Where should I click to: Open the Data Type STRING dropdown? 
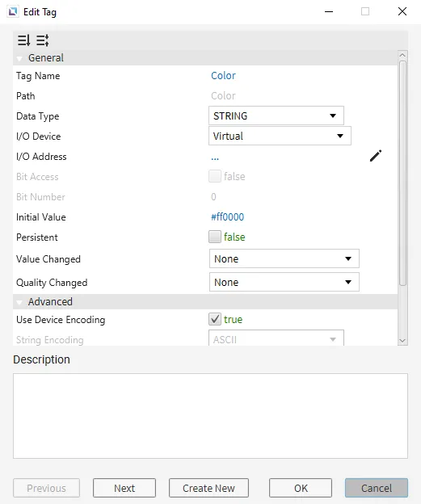tap(276, 115)
